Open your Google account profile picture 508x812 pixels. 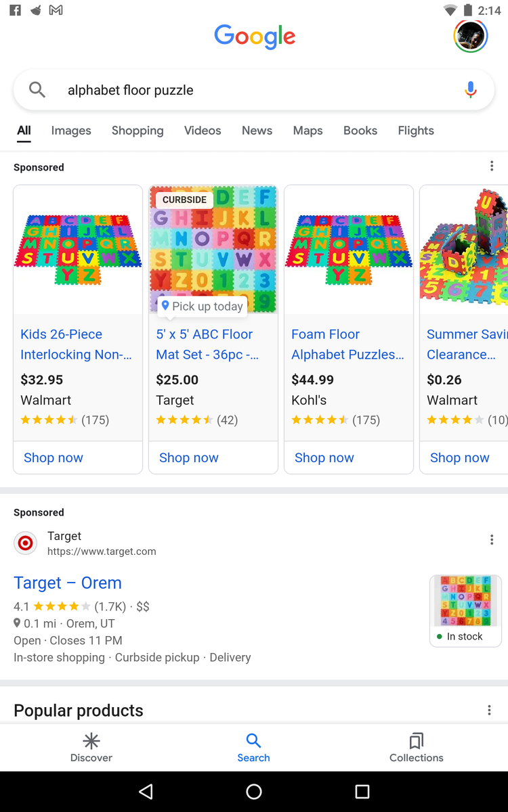470,36
